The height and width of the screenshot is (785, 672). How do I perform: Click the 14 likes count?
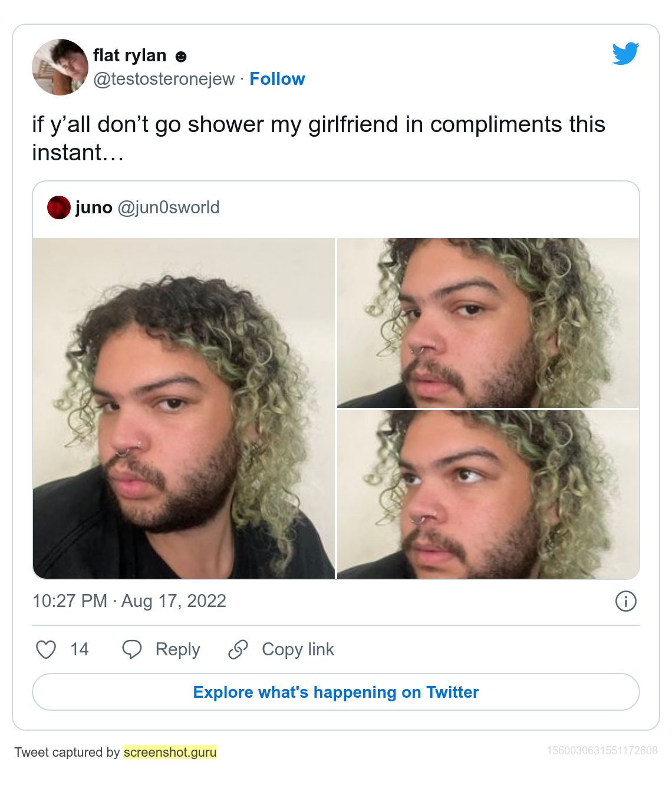[x=80, y=649]
